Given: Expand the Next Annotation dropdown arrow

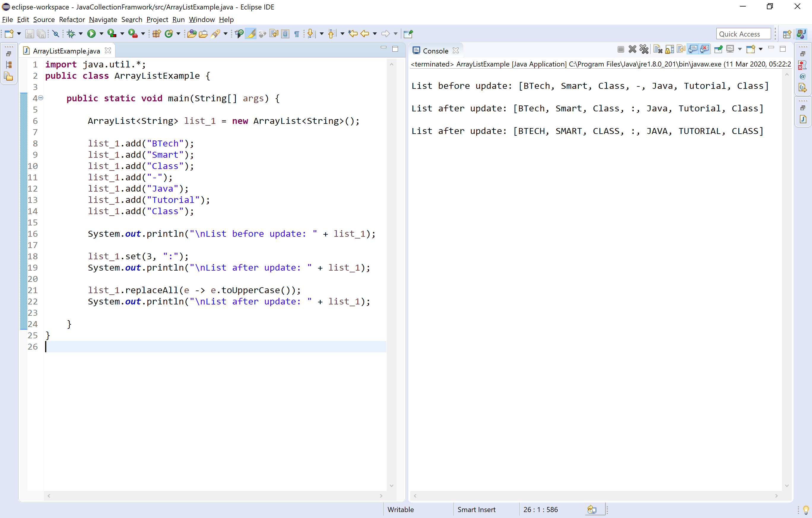Looking at the screenshot, I should [x=321, y=33].
